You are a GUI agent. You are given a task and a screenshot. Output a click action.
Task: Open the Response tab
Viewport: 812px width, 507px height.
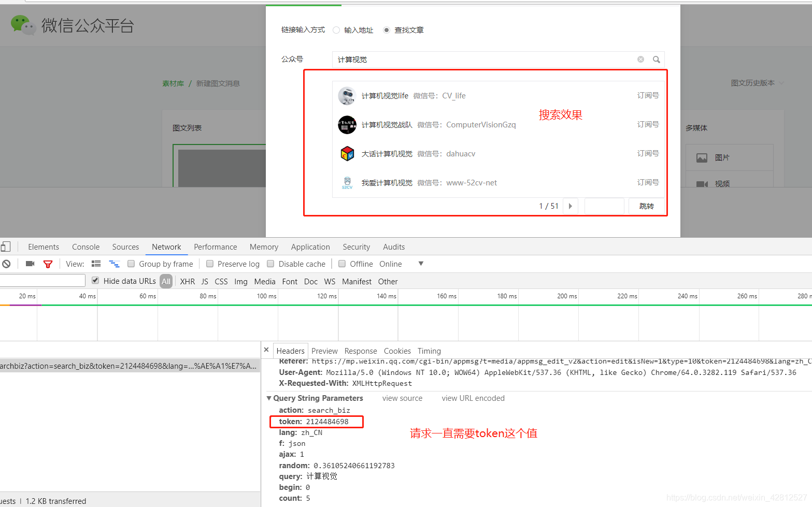[361, 351]
